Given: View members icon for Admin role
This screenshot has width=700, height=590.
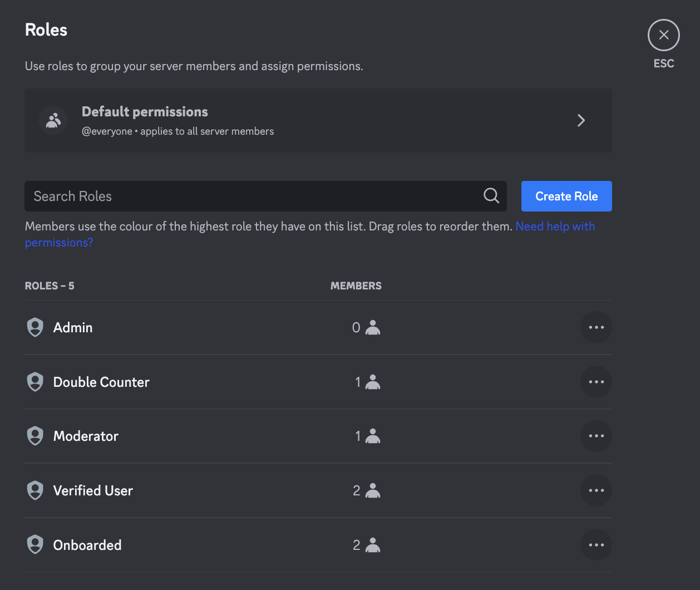Looking at the screenshot, I should (x=373, y=328).
